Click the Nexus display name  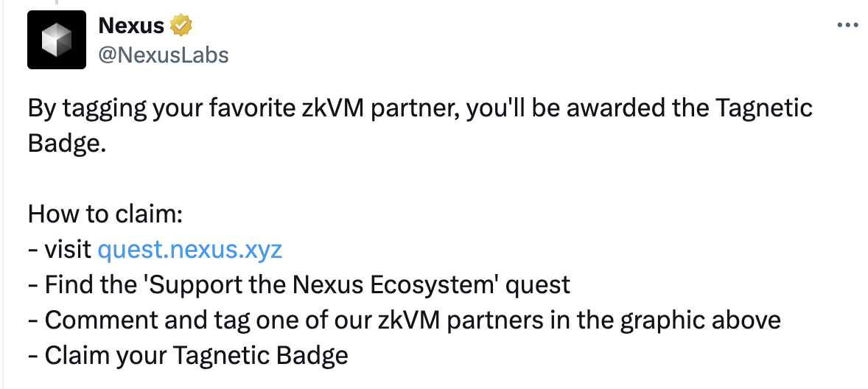[131, 26]
